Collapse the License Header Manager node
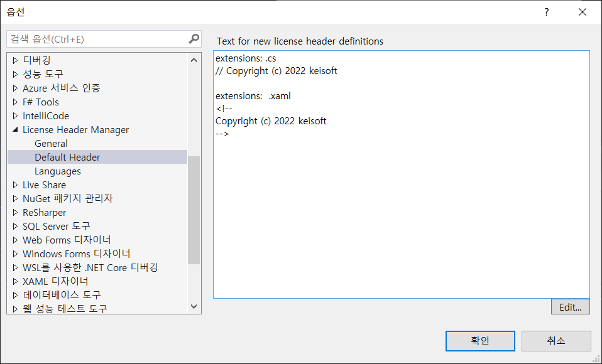The width and height of the screenshot is (602, 364). pyautogui.click(x=15, y=130)
